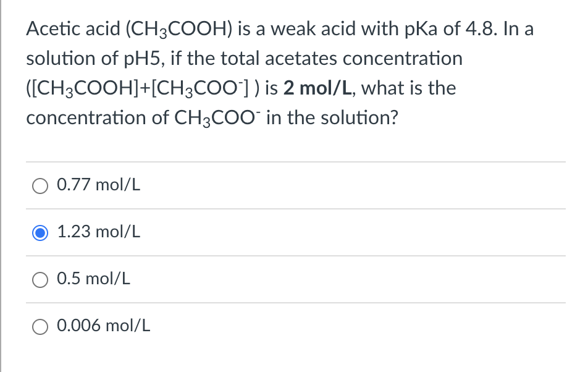
Task: Click the radio circle beside 0.5 mol/L
Action: click(x=40, y=280)
